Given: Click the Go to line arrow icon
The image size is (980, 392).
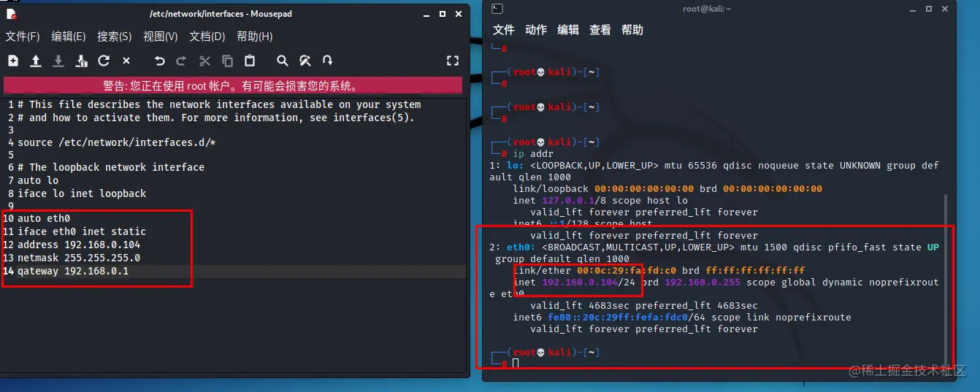Looking at the screenshot, I should click(328, 61).
